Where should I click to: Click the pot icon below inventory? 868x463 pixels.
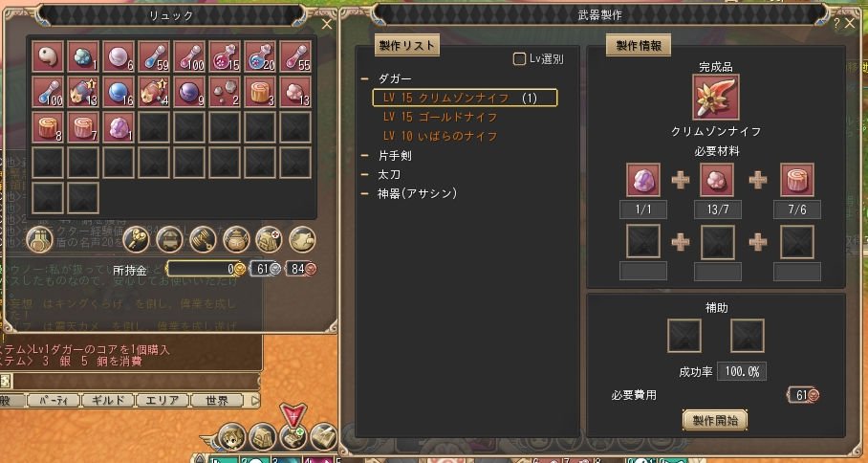coord(236,240)
